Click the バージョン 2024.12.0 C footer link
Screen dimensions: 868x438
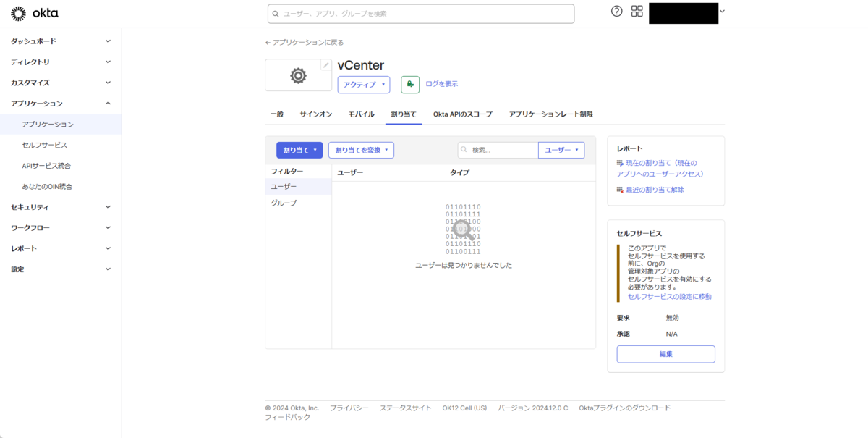533,408
